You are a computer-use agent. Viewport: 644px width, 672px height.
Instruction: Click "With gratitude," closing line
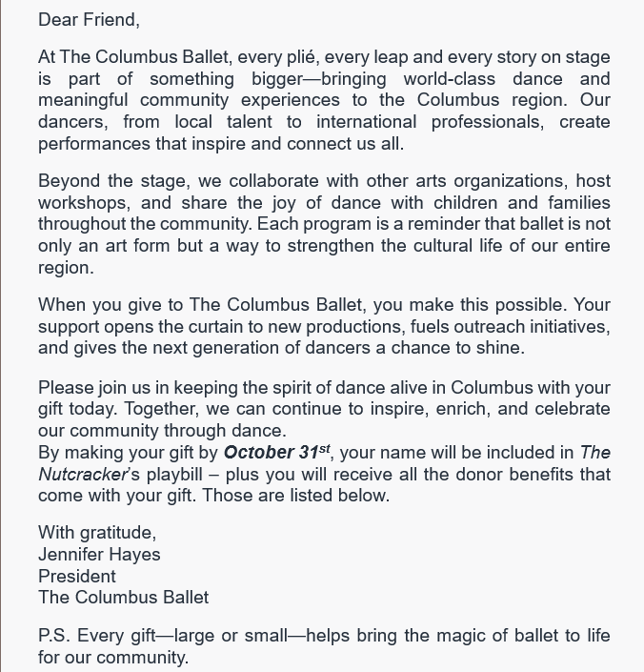click(97, 533)
